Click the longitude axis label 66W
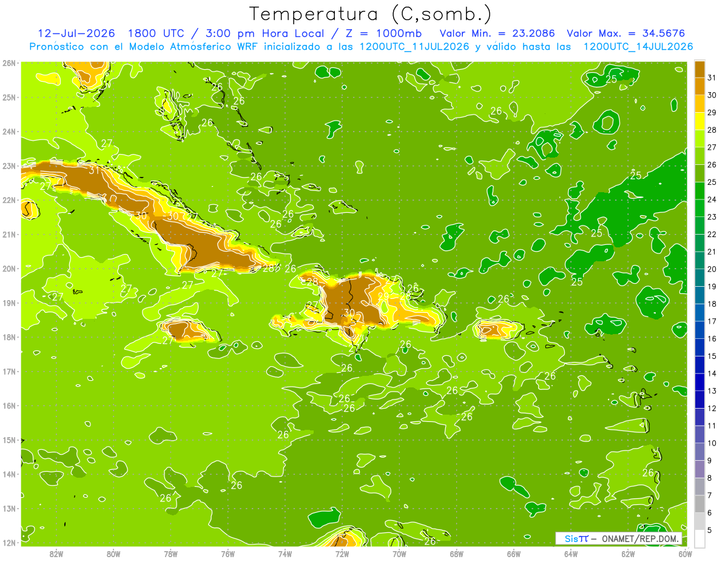 coord(514,554)
